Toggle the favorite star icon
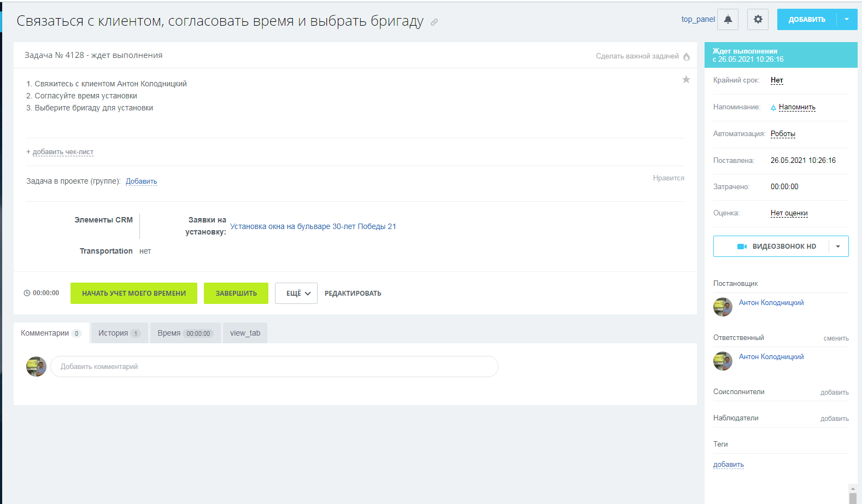 point(686,80)
